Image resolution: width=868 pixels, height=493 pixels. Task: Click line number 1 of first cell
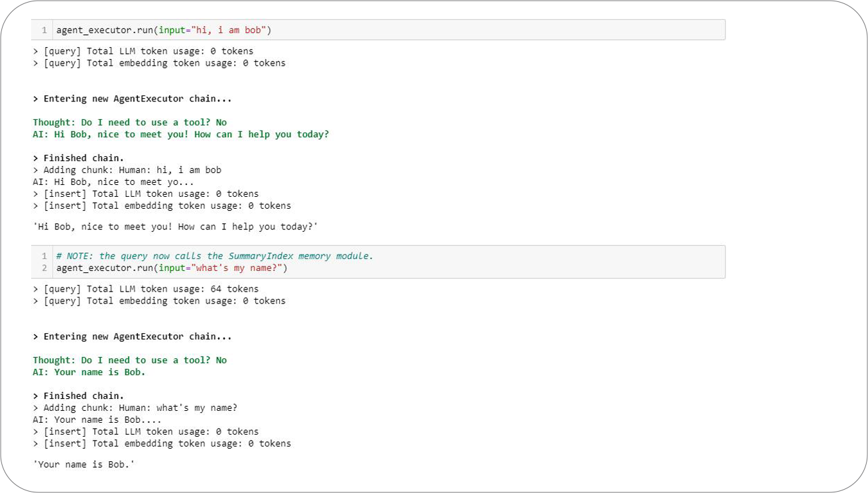(44, 30)
